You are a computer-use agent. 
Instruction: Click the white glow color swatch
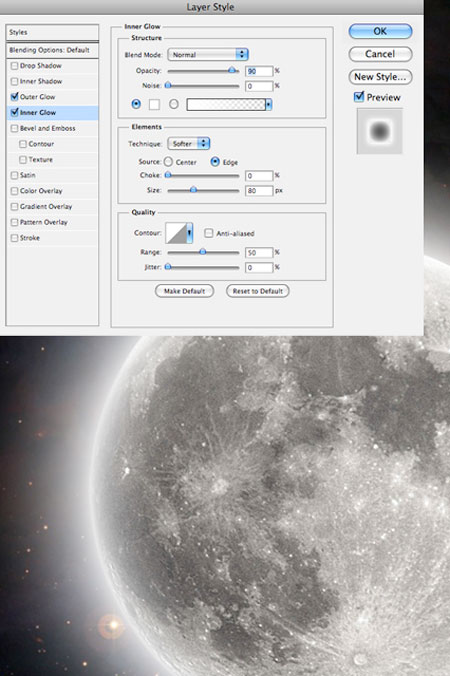pos(154,104)
